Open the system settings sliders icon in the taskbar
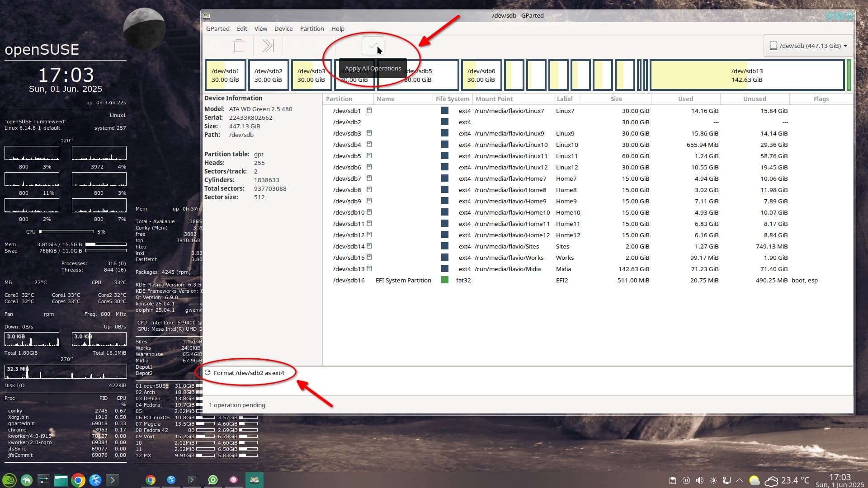The height and width of the screenshot is (488, 868). coord(43,480)
